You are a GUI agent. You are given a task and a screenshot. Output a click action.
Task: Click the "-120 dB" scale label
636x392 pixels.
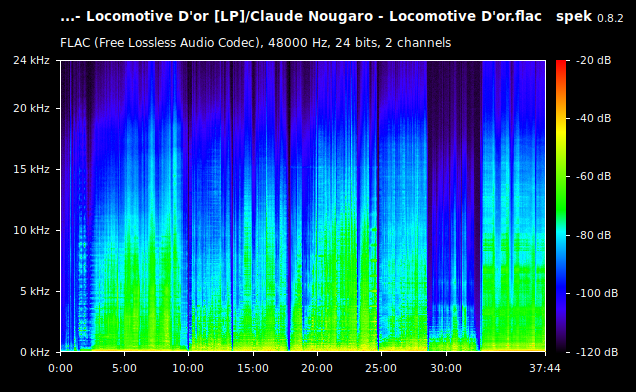(597, 352)
